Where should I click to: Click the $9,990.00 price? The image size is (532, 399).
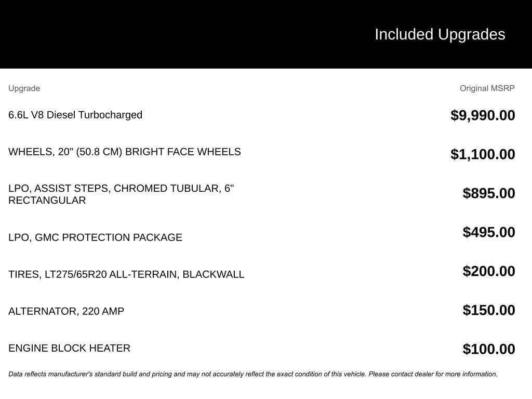[x=483, y=115]
